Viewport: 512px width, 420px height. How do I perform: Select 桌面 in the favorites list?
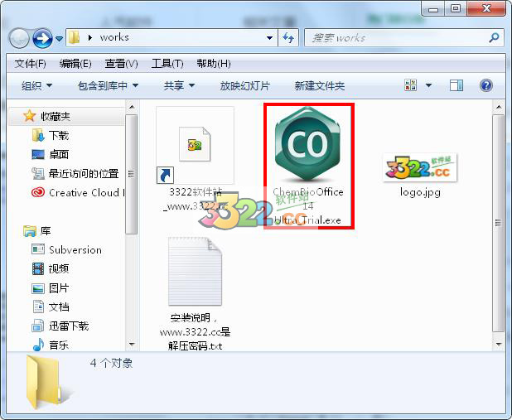click(59, 154)
